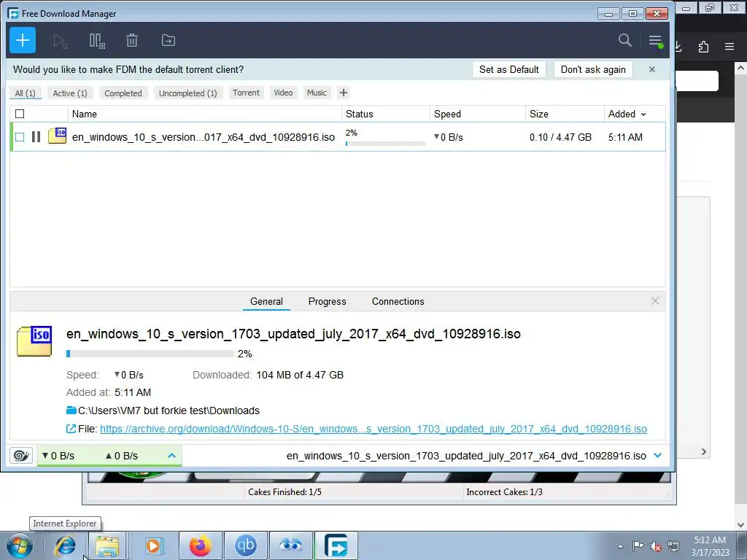The height and width of the screenshot is (560, 747).
Task: Select the Music filter tab
Action: [317, 93]
